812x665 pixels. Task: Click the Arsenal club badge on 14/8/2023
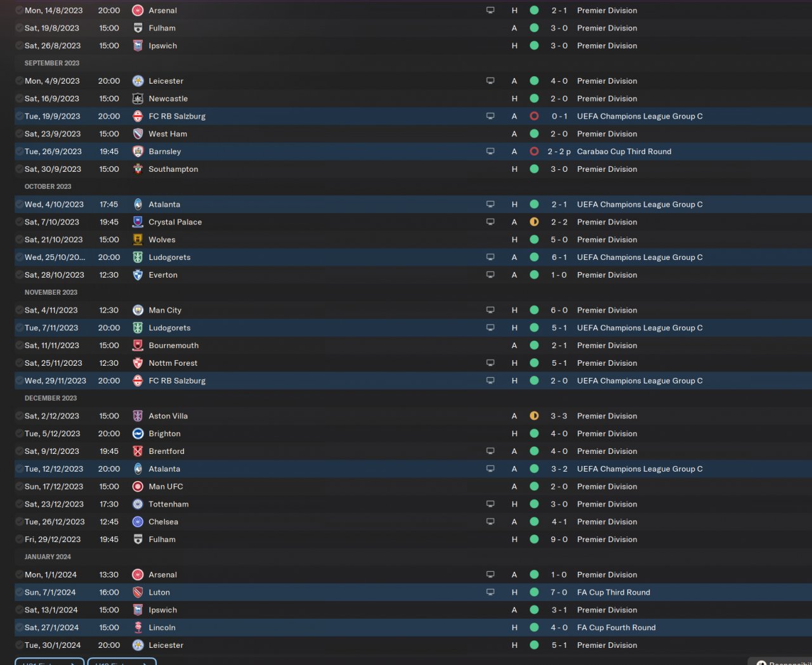tap(138, 11)
